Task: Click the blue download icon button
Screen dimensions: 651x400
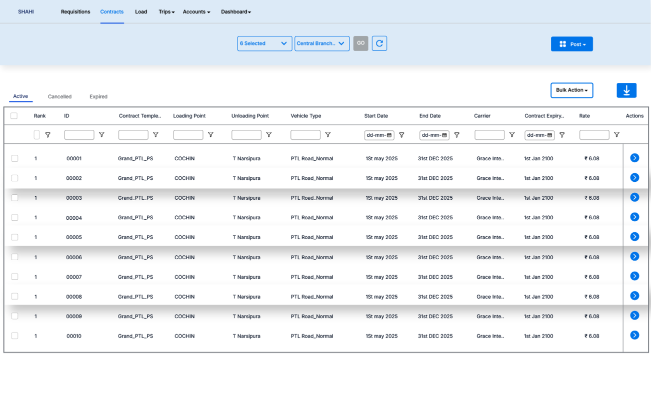Action: 627,90
